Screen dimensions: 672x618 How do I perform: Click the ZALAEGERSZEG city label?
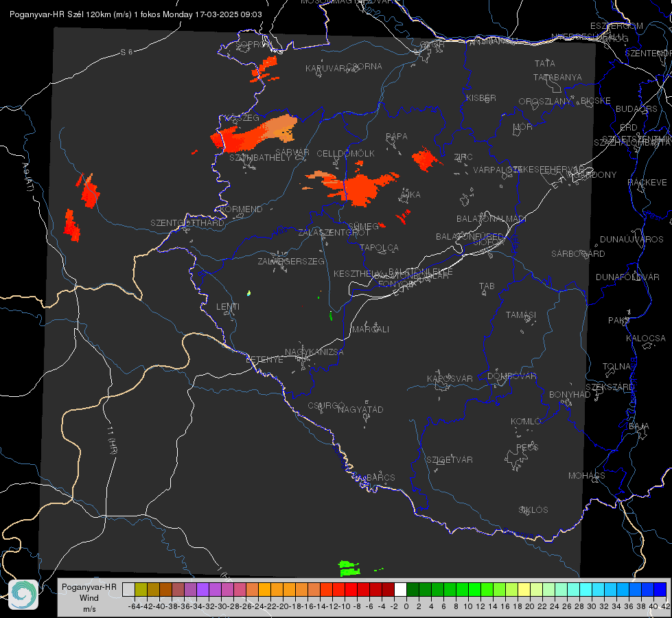(x=291, y=261)
